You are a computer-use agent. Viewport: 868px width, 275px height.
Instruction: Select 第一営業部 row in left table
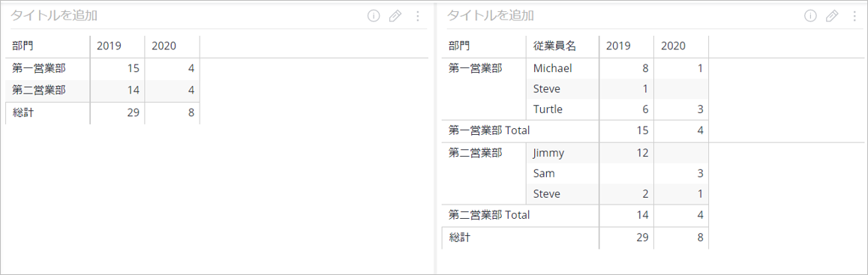[x=103, y=69]
